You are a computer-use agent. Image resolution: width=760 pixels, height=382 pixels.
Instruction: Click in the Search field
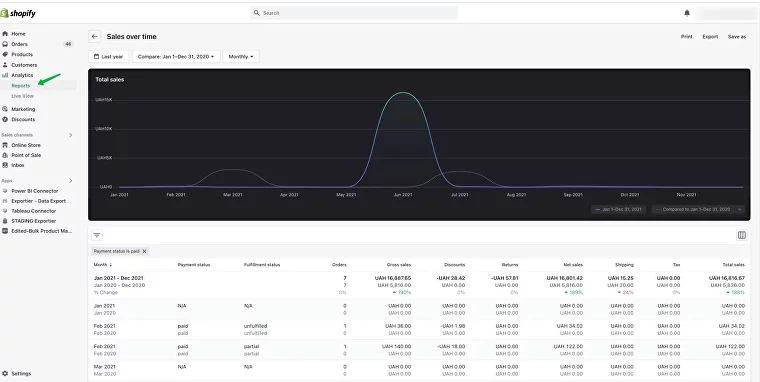[354, 13]
